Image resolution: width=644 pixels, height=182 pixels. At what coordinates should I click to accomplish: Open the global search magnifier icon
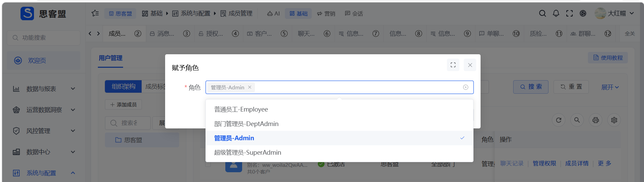click(542, 13)
